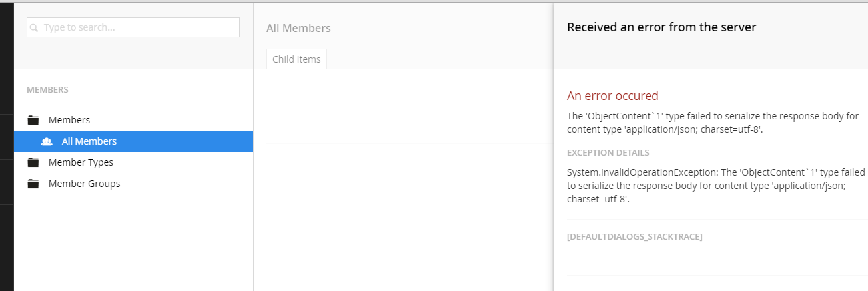This screenshot has width=868, height=291.
Task: Open the Member Types node
Action: point(81,162)
